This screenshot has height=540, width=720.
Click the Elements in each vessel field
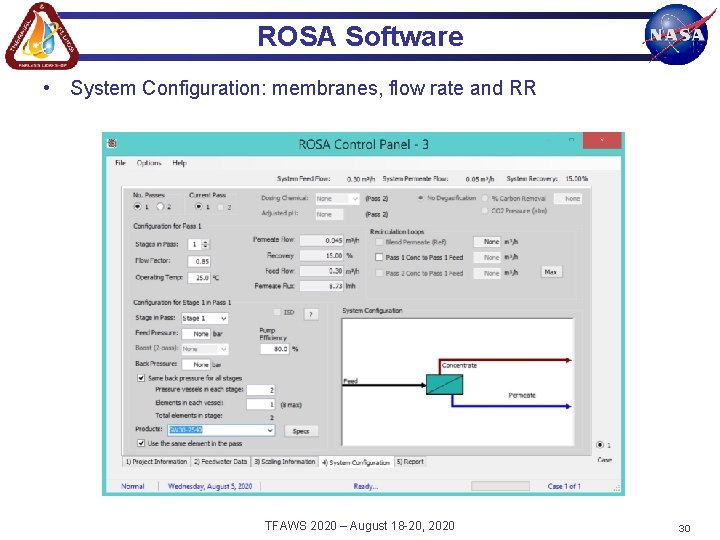261,404
